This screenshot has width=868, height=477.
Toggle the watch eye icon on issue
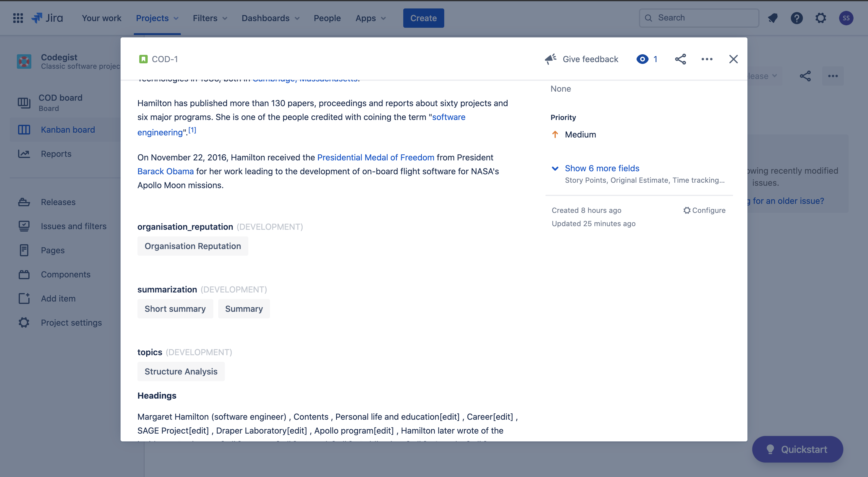tap(642, 59)
